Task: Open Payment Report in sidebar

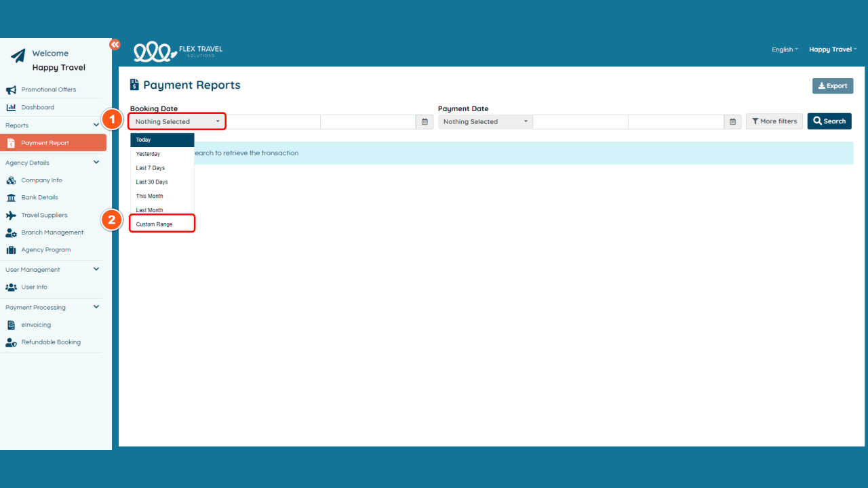Action: point(54,143)
